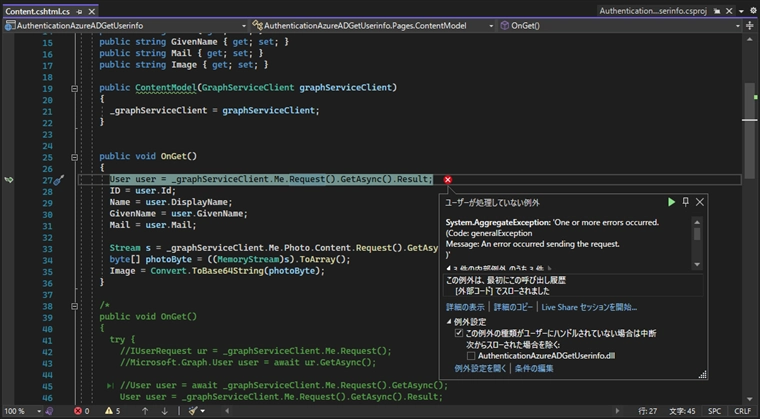Click the red error count icon showing 0
Viewport: 760px width, 419px height.
click(x=78, y=411)
